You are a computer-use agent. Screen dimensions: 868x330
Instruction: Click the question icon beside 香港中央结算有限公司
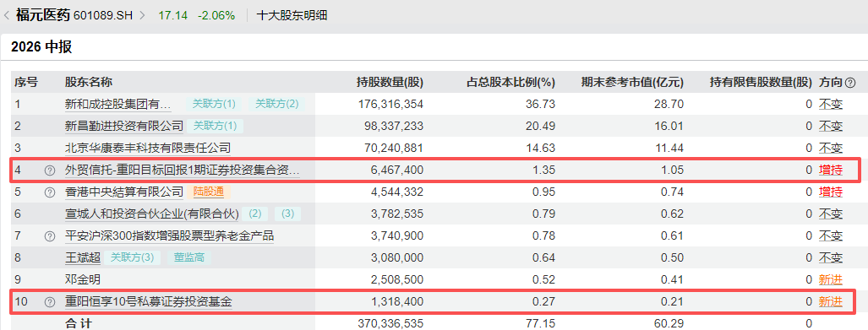(x=50, y=192)
